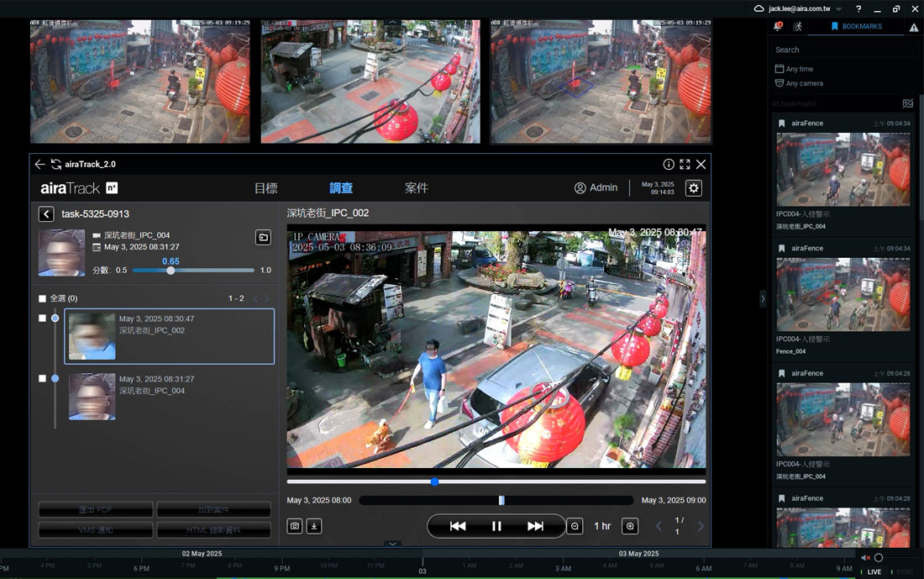This screenshot has height=579, width=924.
Task: Switch to the 目標 tab
Action: [265, 188]
